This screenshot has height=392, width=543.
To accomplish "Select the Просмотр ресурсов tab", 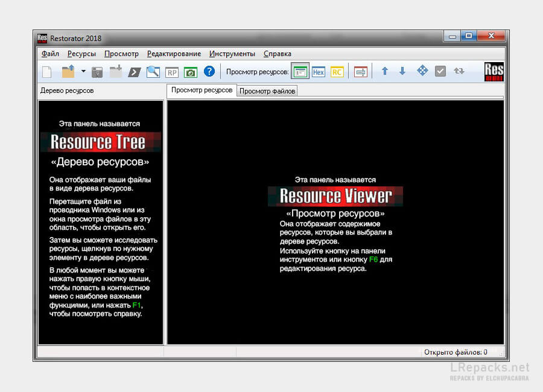I will coord(202,90).
